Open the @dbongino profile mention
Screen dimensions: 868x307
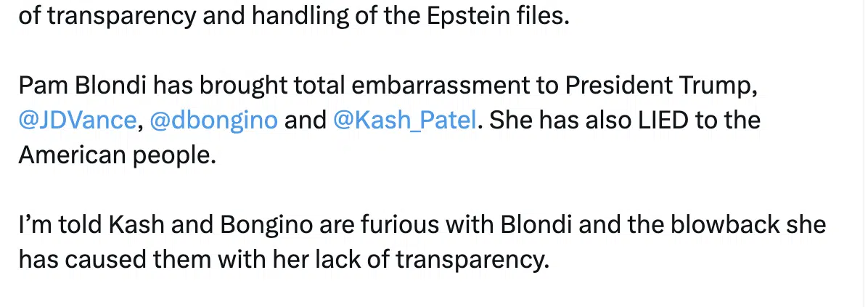[x=213, y=121]
